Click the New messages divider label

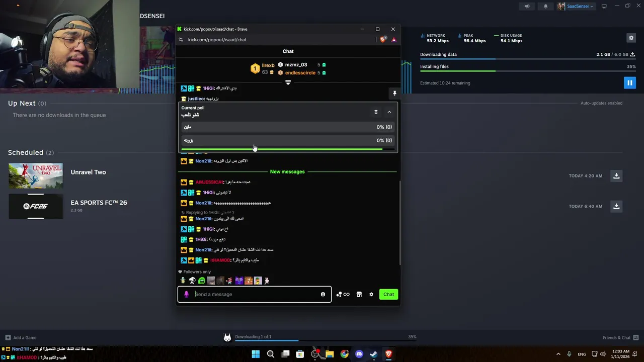(287, 172)
